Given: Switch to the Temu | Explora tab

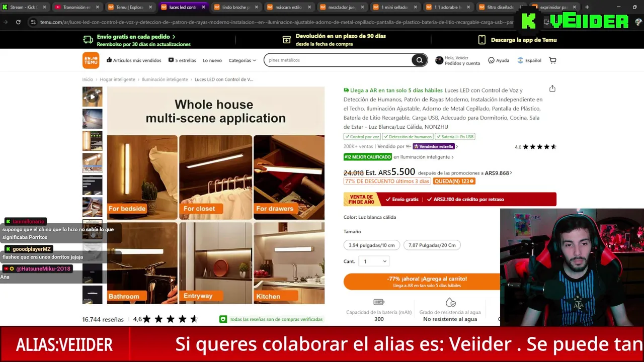Looking at the screenshot, I should point(129,7).
